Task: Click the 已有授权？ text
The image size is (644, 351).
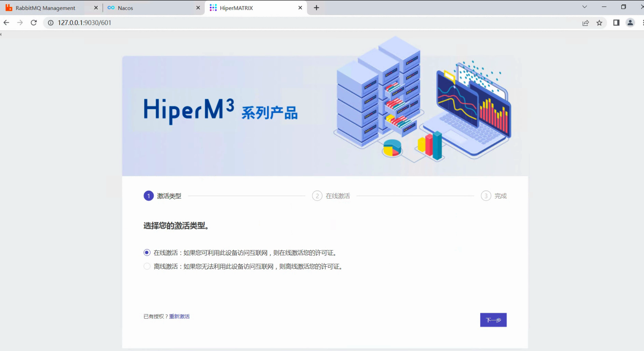Action: pos(156,316)
